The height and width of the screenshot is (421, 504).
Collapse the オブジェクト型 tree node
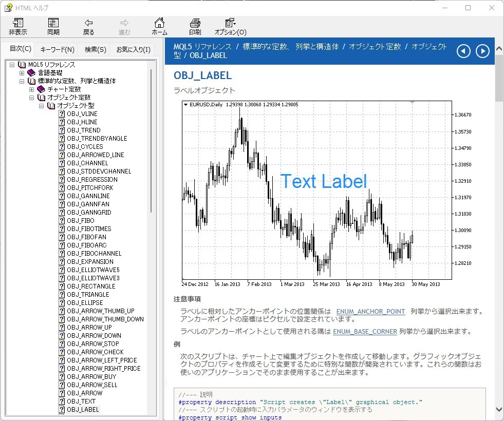point(42,105)
